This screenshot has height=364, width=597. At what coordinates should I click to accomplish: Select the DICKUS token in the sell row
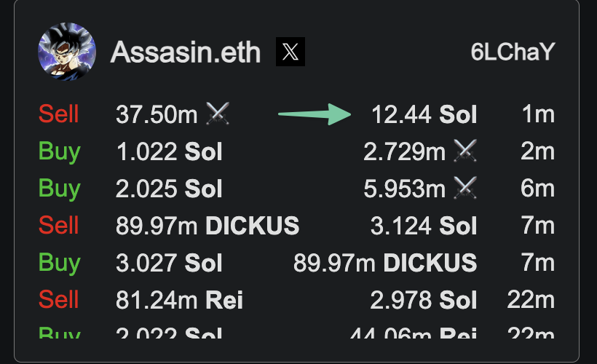(x=253, y=226)
